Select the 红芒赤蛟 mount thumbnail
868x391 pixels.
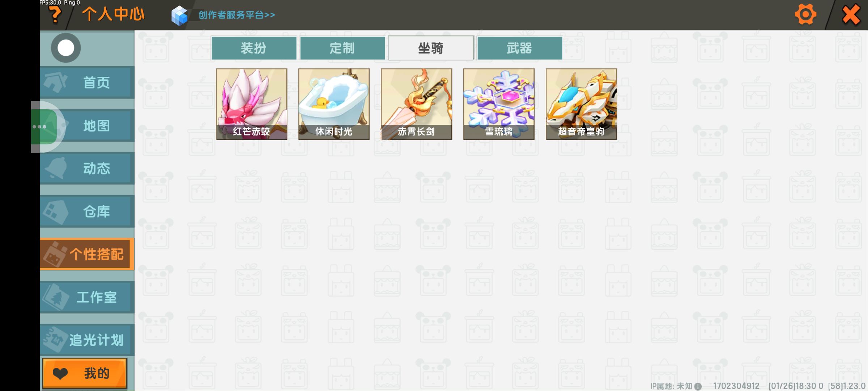click(x=252, y=104)
